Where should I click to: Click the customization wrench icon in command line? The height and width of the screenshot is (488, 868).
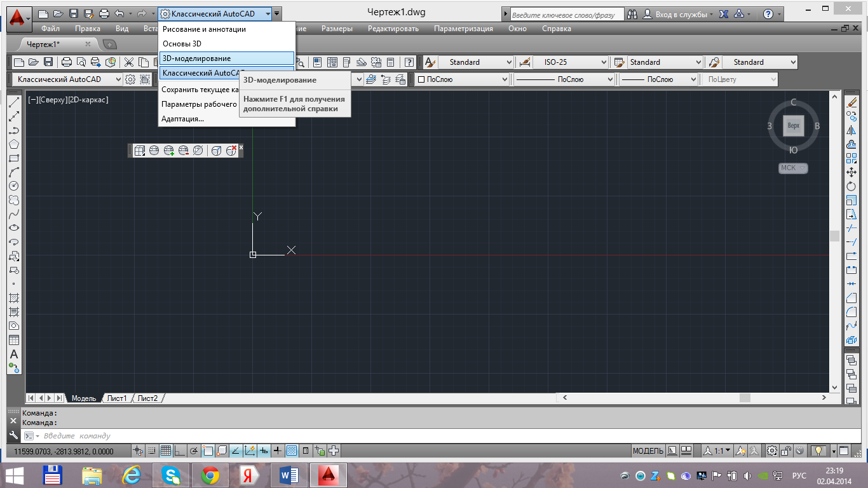[x=13, y=435]
